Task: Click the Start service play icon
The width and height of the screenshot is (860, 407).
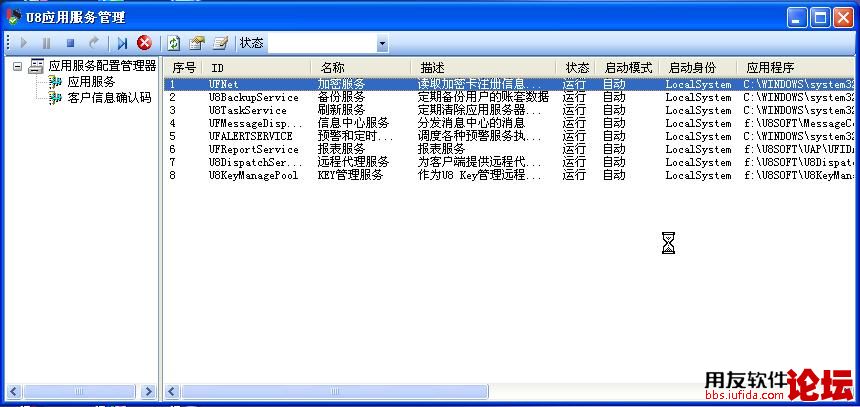Action: click(x=24, y=43)
